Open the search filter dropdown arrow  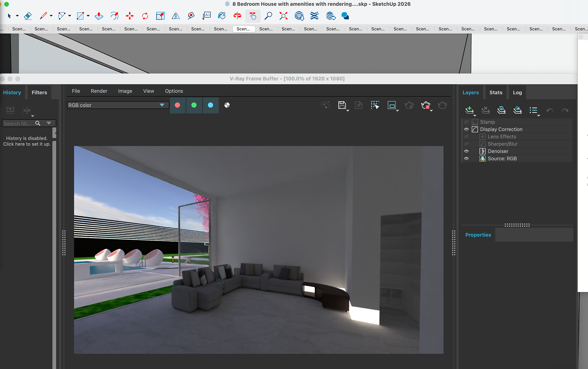tap(49, 123)
